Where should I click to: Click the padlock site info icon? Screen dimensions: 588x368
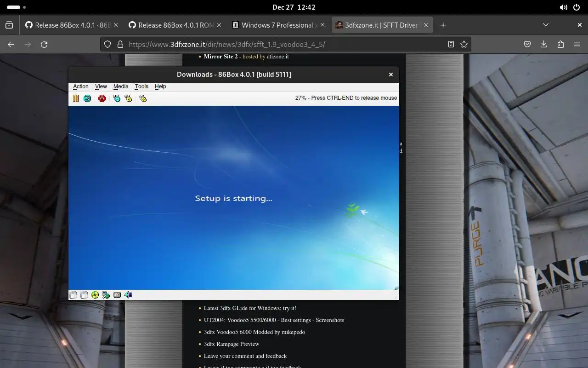(x=120, y=44)
